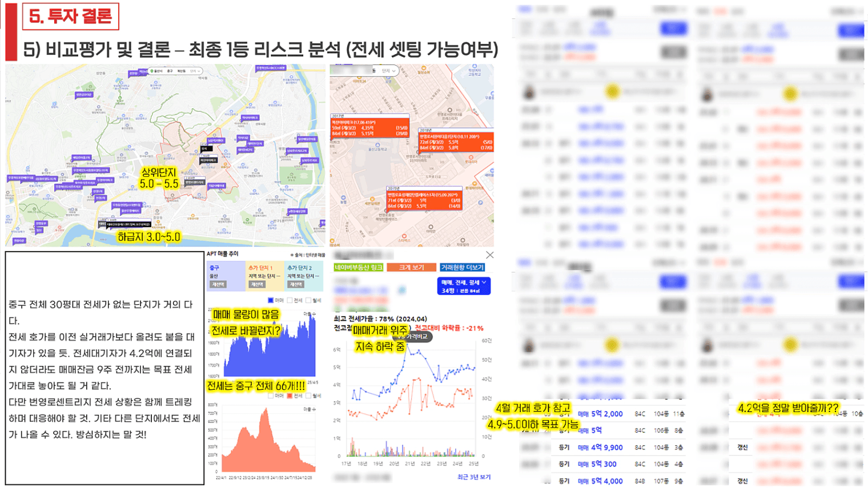Open the 최근 3년 보기 link
868x488 pixels.
click(x=474, y=477)
